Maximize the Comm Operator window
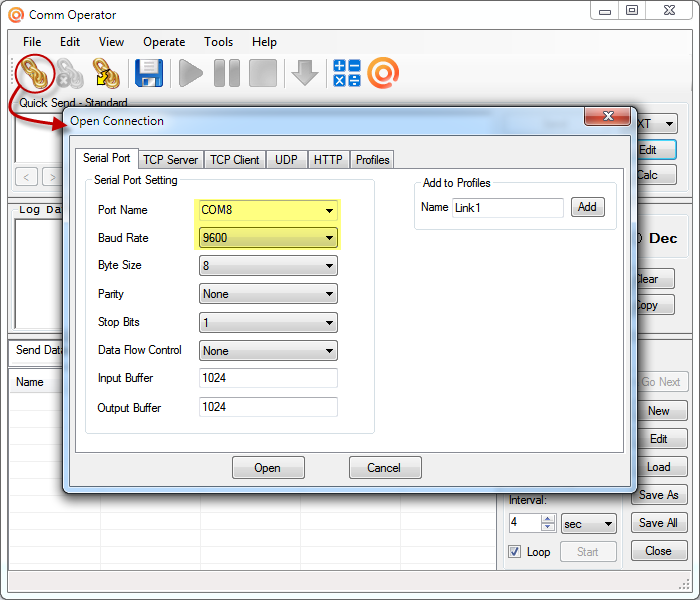 click(632, 11)
